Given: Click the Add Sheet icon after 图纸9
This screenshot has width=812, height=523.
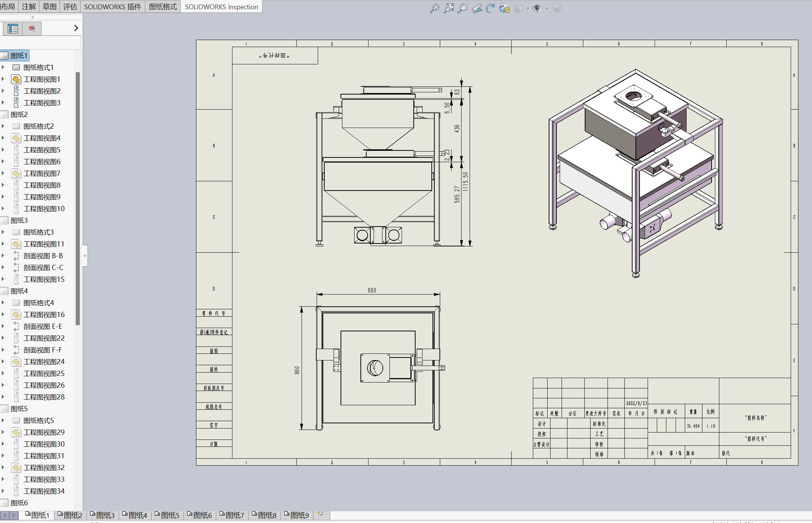Looking at the screenshot, I should tap(321, 514).
